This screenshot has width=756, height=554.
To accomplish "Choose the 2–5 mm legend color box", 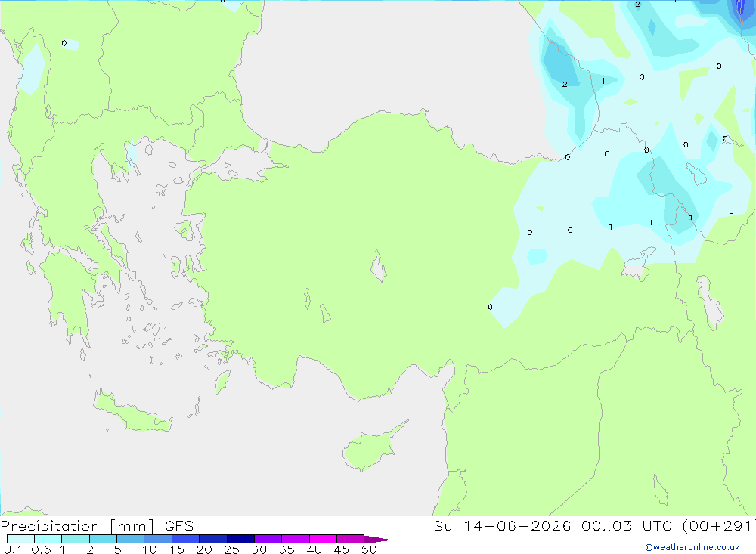I will [x=103, y=539].
